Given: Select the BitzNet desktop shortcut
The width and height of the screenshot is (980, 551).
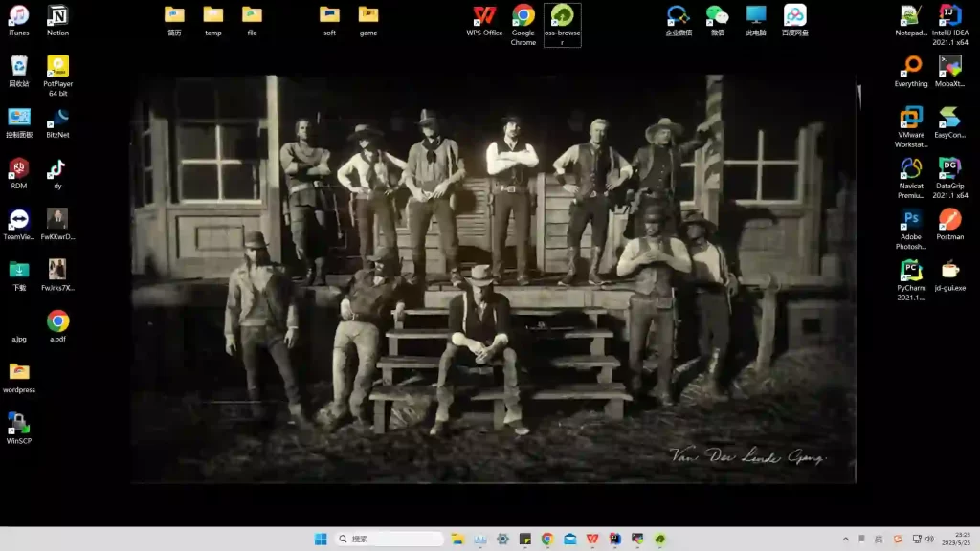Looking at the screenshot, I should tap(57, 122).
